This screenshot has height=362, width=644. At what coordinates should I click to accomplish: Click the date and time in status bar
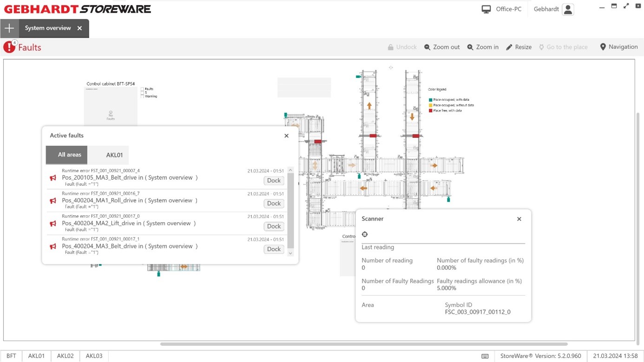pyautogui.click(x=615, y=356)
